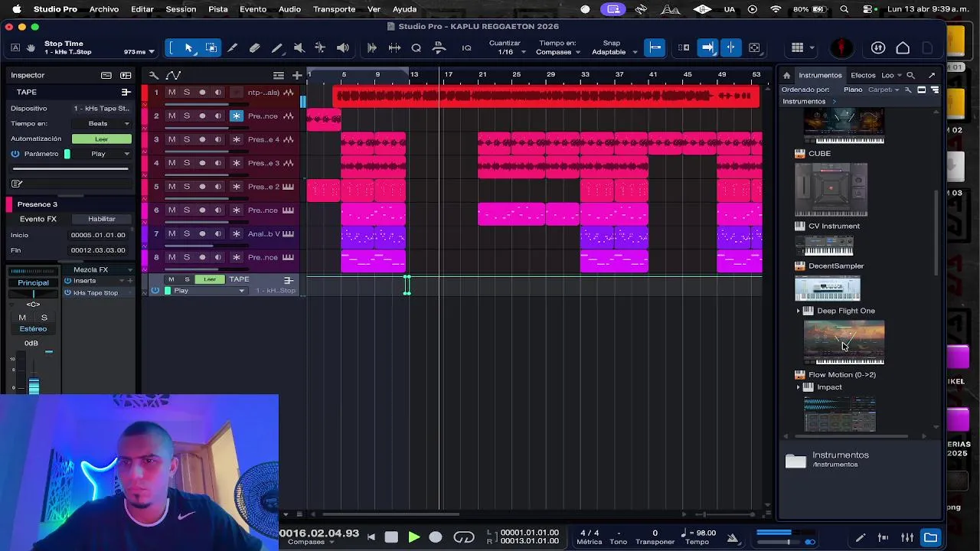
Task: Select the Range tool
Action: click(211, 48)
